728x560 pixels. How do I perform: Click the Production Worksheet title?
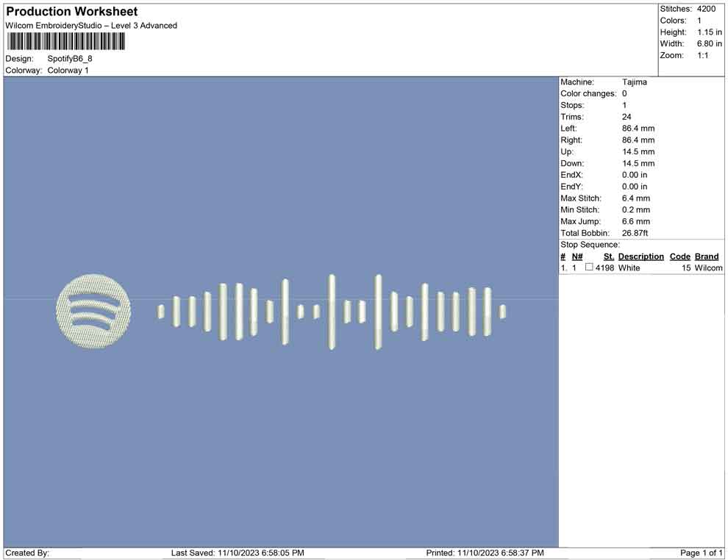point(72,12)
